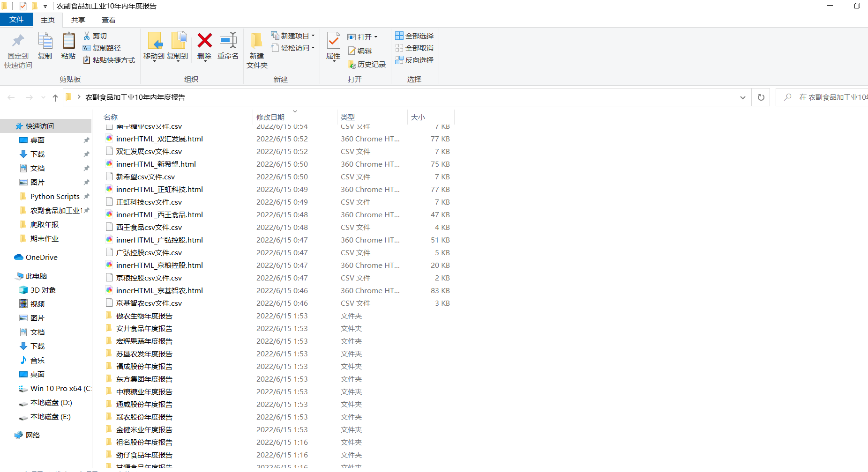Open Win 10 Pro x64 (C:) drive

point(55,388)
